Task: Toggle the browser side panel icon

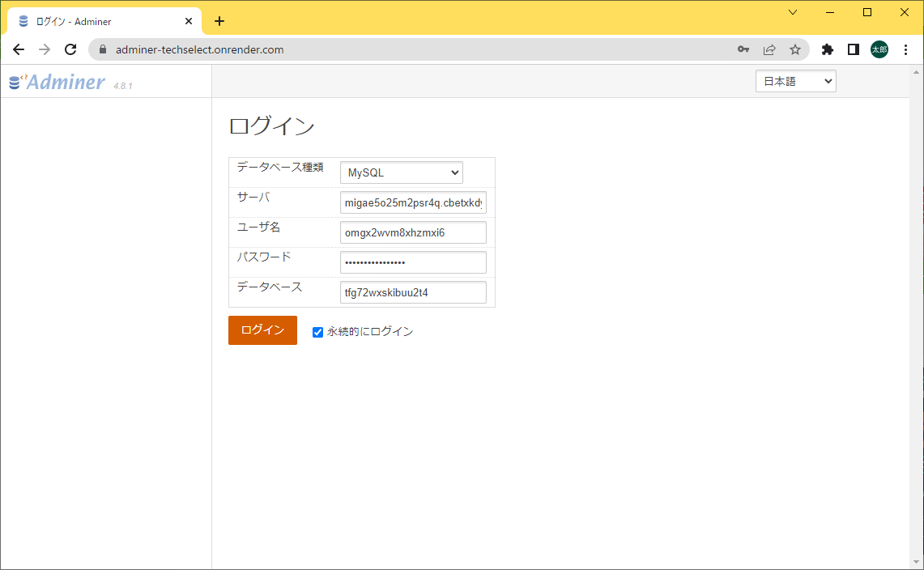Action: pyautogui.click(x=854, y=49)
